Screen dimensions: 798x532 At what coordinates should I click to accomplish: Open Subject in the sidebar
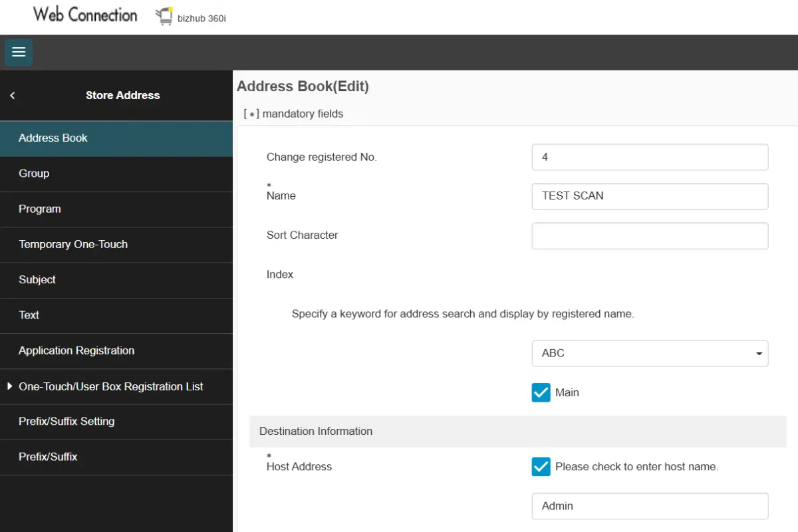click(37, 280)
